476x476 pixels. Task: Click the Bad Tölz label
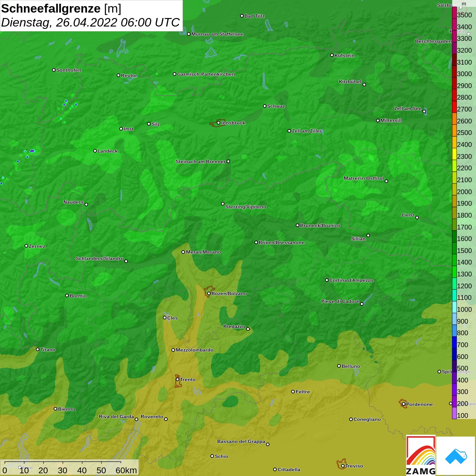254,16
